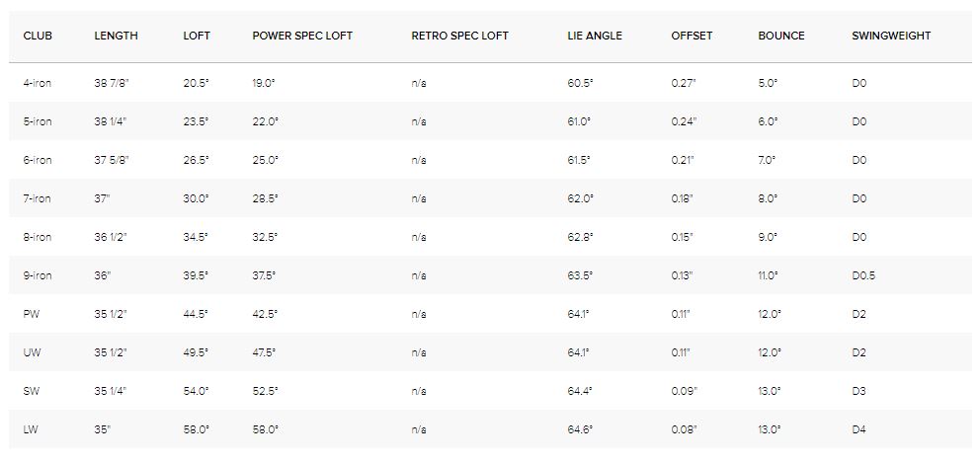Select the 8-iron lie angle 62.8°
This screenshot has height=462, width=980.
580,237
